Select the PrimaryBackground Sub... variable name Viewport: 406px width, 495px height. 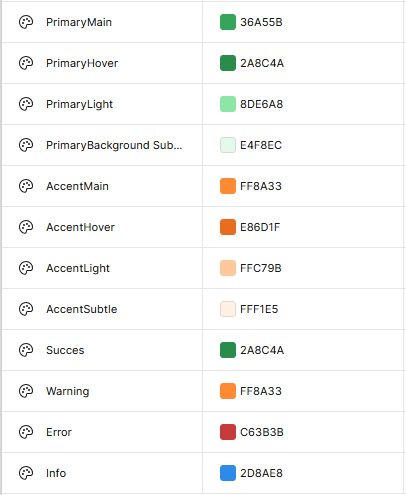click(x=114, y=145)
